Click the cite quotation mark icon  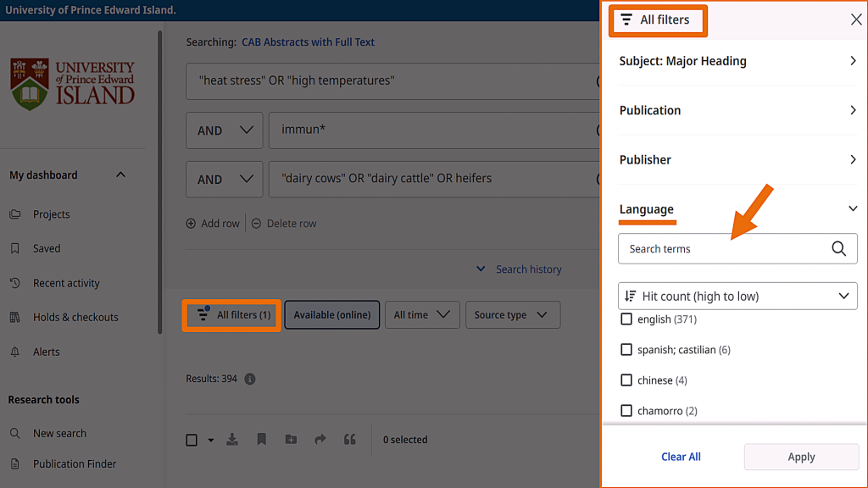(x=349, y=440)
